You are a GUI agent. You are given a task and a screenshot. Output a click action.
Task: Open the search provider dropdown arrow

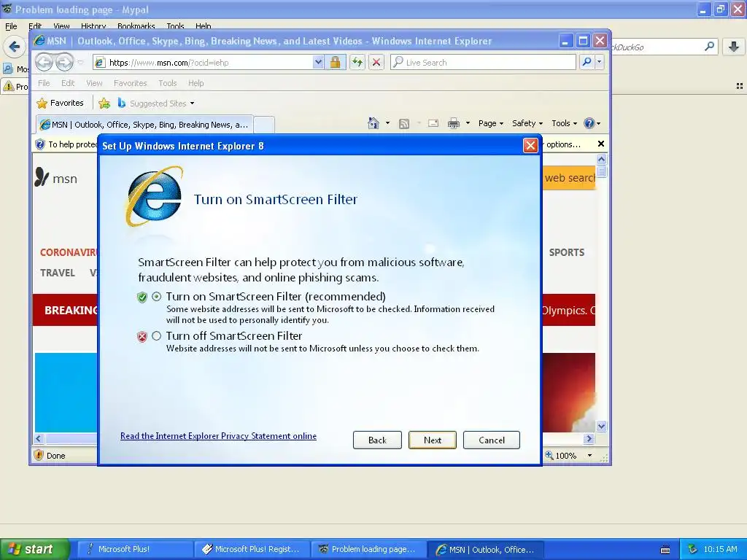pos(600,62)
